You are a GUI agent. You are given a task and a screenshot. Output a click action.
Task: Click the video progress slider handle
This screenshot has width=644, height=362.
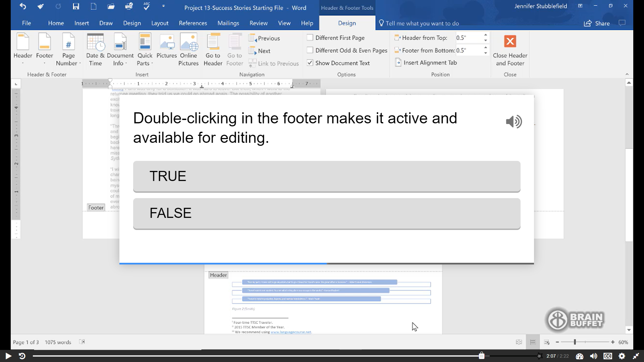click(x=481, y=356)
